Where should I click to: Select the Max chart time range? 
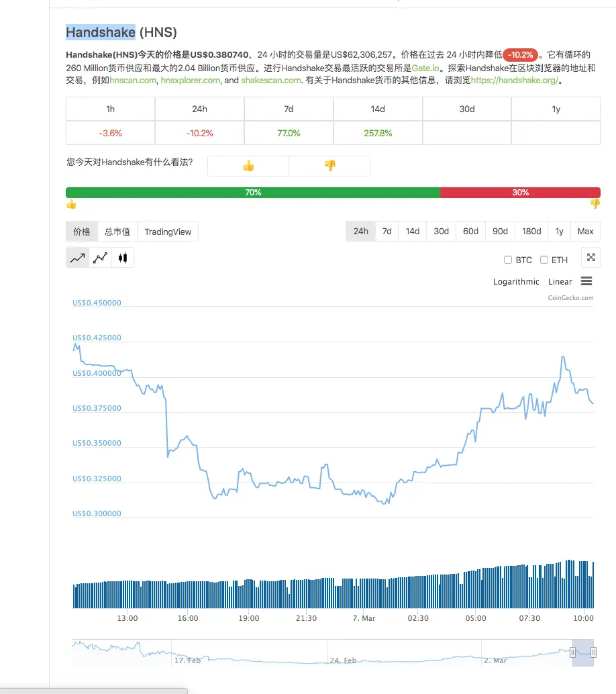pyautogui.click(x=585, y=232)
